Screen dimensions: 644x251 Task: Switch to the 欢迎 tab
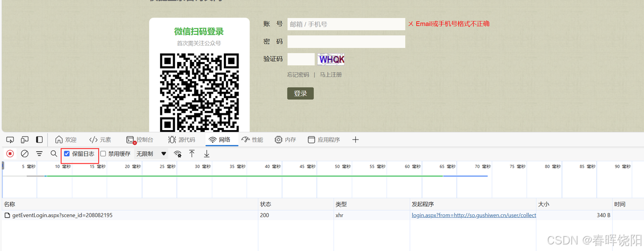(x=65, y=140)
